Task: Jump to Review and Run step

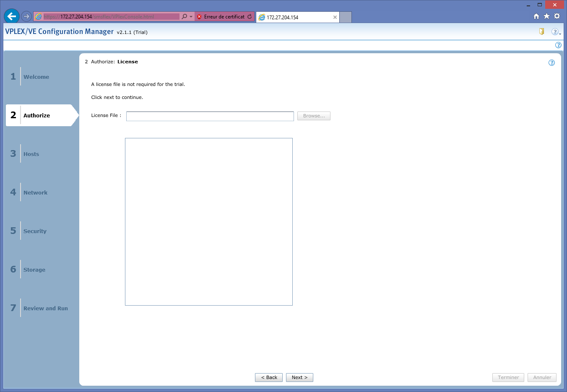Action: (45, 308)
